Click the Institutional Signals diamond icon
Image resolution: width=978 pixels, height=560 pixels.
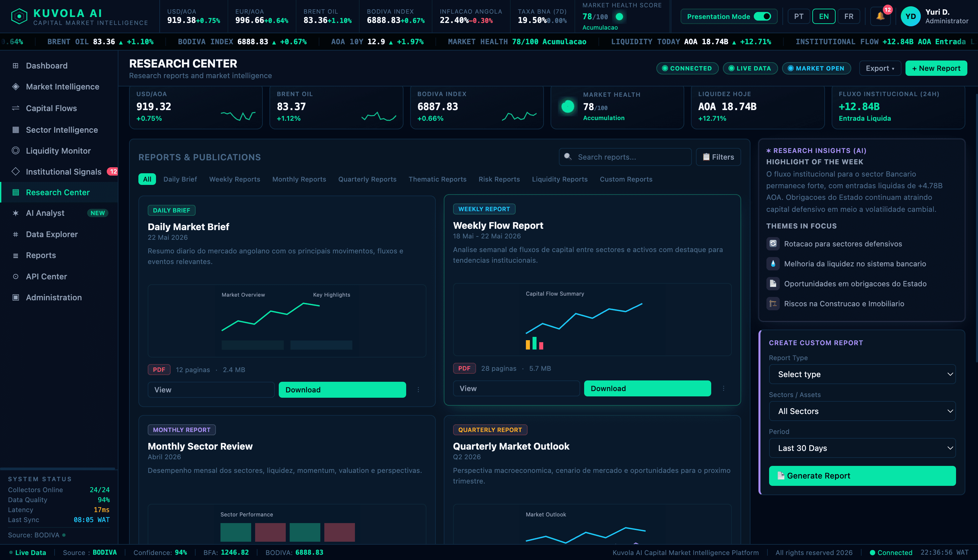pos(15,172)
